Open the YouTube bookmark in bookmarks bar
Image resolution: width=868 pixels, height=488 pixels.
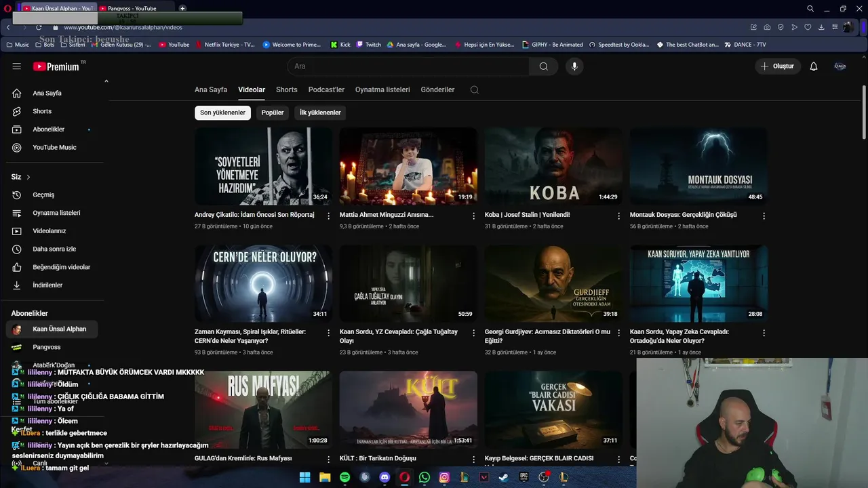click(x=174, y=45)
